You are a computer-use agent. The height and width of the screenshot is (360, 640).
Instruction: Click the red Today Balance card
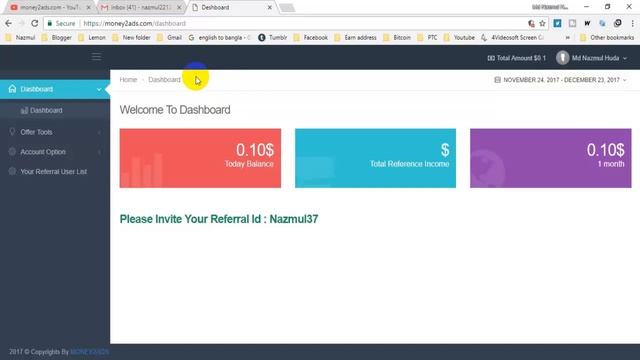point(200,158)
